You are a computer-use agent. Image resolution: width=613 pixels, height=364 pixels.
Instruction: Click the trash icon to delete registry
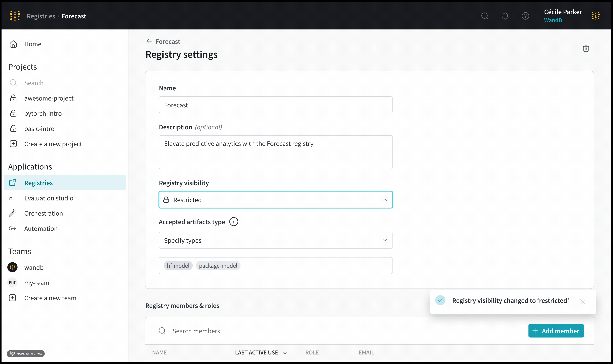point(586,49)
